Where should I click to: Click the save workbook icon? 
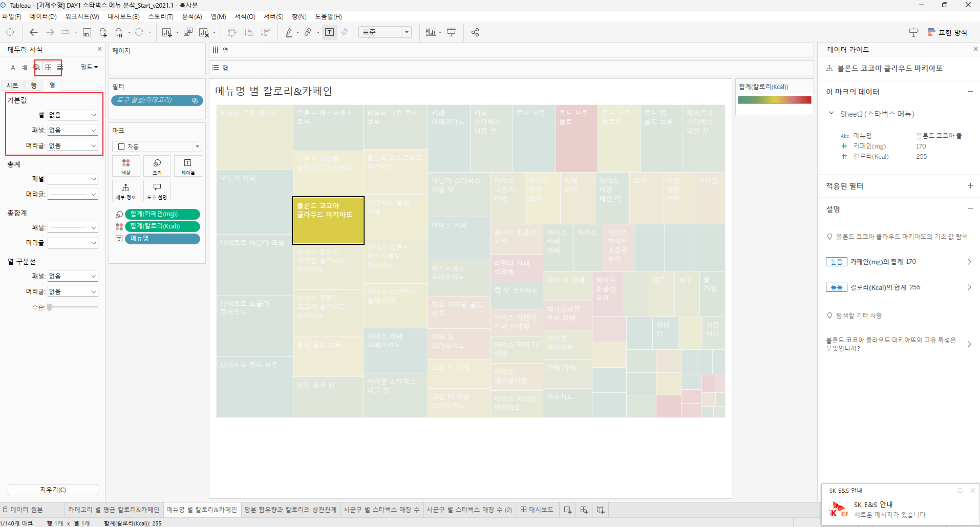click(x=87, y=32)
